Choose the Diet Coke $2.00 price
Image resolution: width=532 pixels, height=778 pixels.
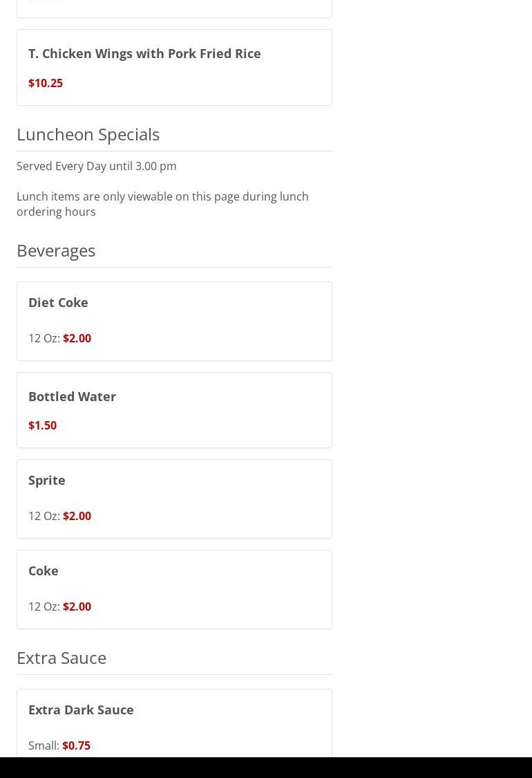pyautogui.click(x=77, y=338)
